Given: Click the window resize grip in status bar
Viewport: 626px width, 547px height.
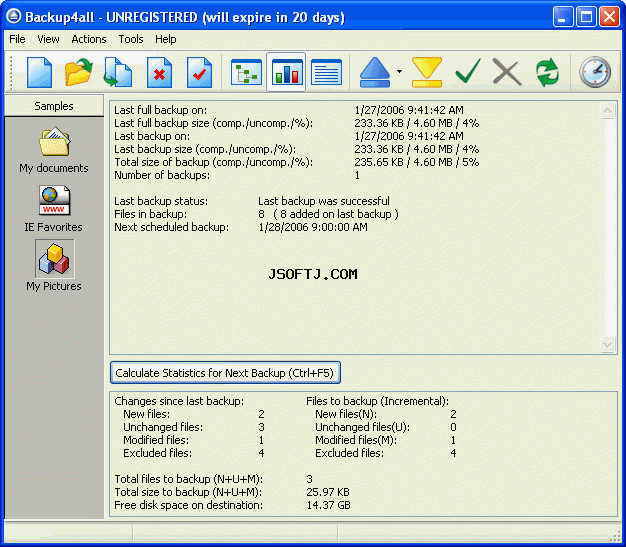Looking at the screenshot, I should click(x=616, y=537).
